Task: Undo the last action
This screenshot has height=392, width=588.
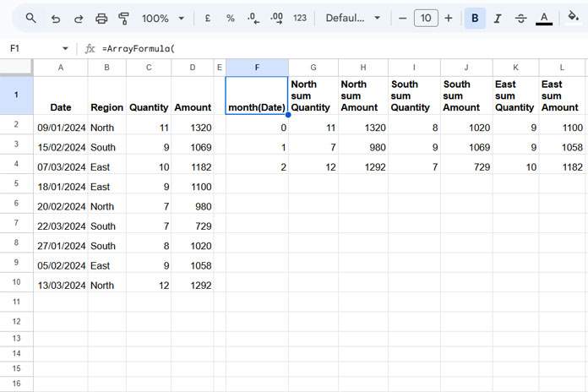Action: pos(56,18)
